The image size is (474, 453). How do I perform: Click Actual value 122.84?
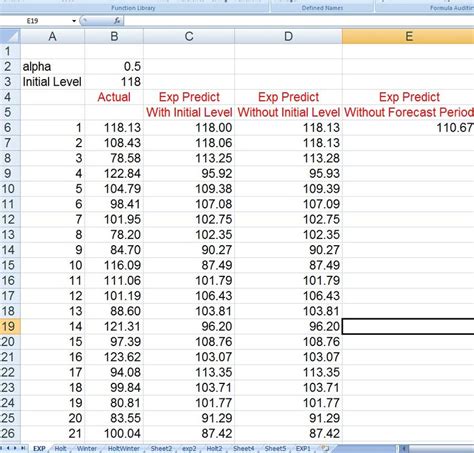[x=114, y=173]
